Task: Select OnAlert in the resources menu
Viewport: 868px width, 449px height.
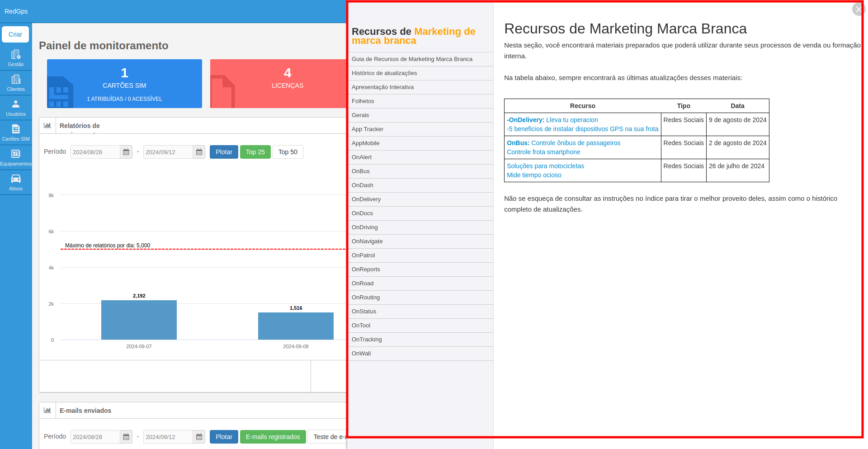Action: click(x=420, y=157)
